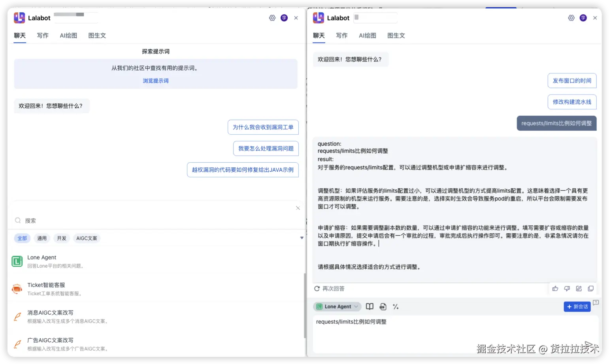Screen dimensions: 609x364
Task: Click the document icon beside book icon
Action: click(383, 306)
